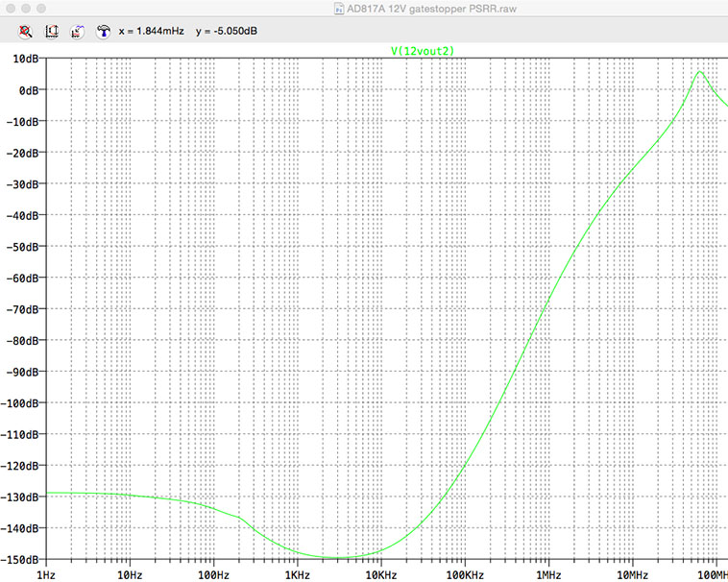The width and height of the screenshot is (728, 582).
Task: Click the -50dB vertical axis label
Action: click(x=22, y=247)
